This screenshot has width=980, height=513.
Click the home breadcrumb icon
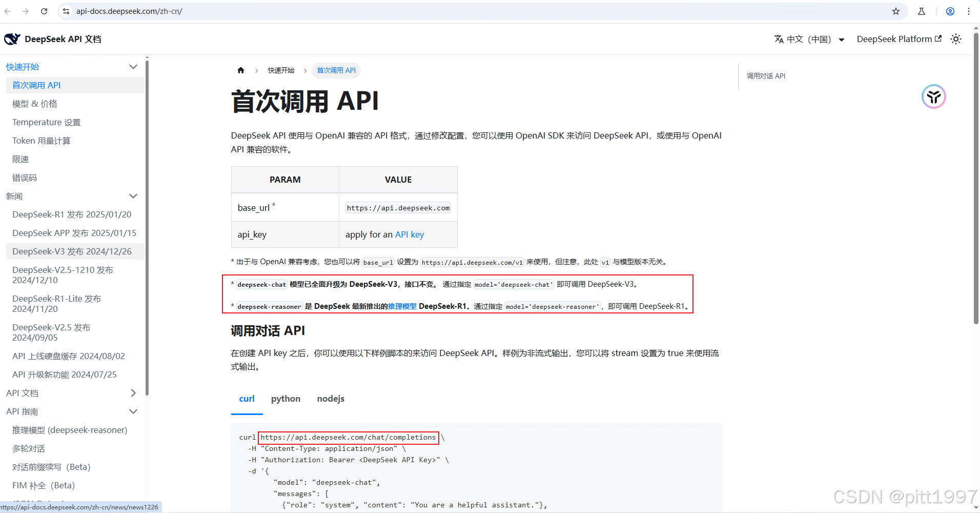tap(241, 70)
